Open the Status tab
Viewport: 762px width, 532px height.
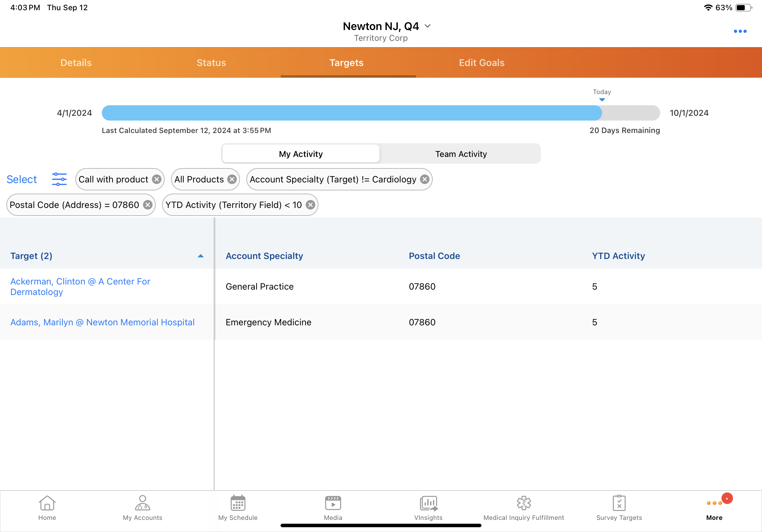tap(211, 63)
